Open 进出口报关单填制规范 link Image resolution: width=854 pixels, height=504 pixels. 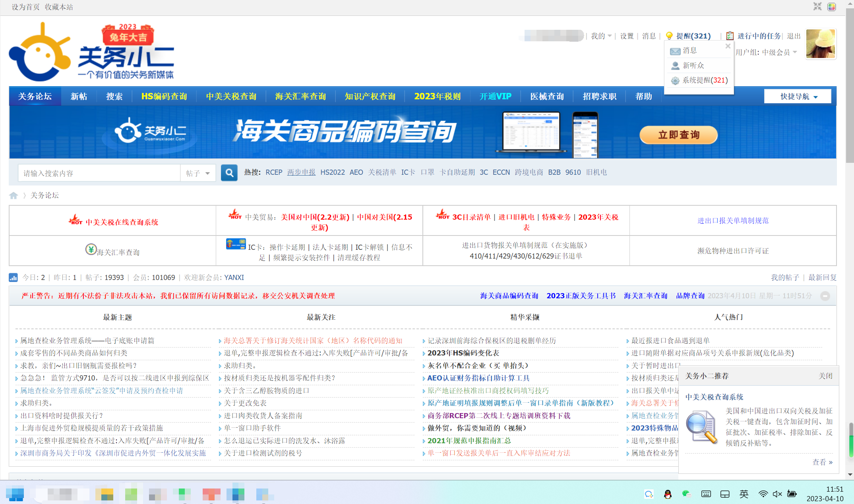733,221
